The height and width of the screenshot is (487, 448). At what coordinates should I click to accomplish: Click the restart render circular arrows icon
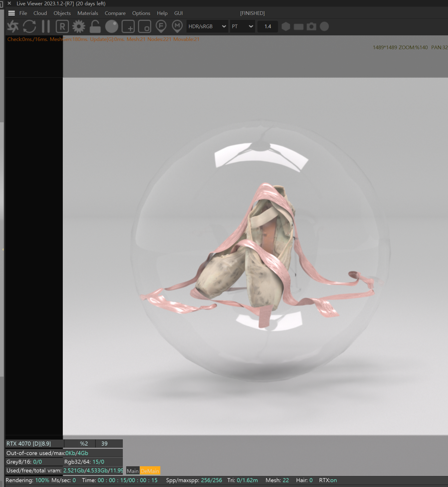30,27
